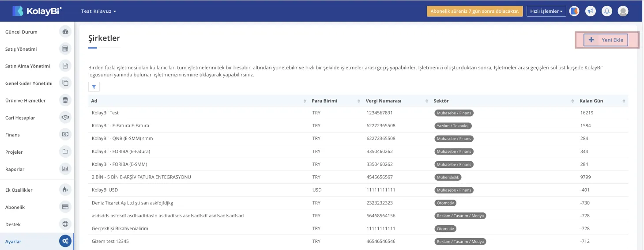The image size is (644, 250).
Task: Click Mühendislik sector tag
Action: pyautogui.click(x=448, y=177)
